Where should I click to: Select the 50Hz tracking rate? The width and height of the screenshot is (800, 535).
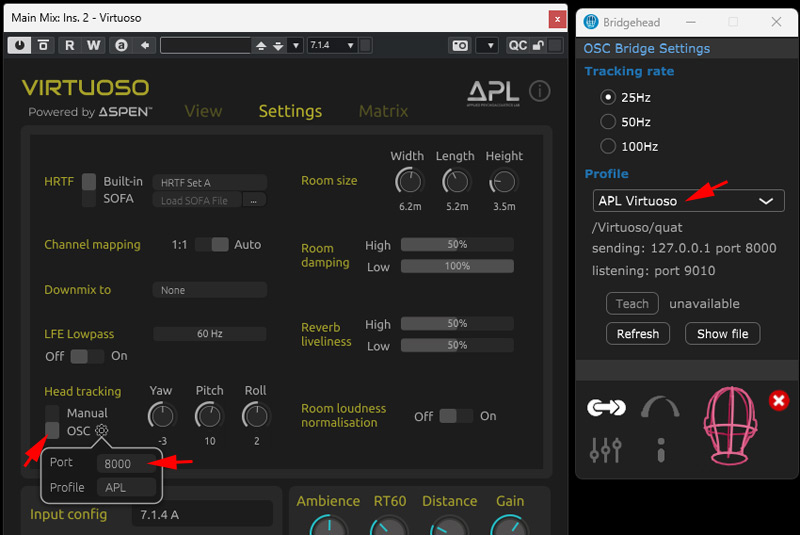[x=607, y=122]
